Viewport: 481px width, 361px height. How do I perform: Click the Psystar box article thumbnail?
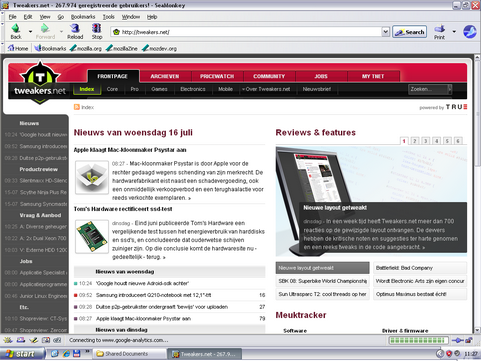pos(92,177)
